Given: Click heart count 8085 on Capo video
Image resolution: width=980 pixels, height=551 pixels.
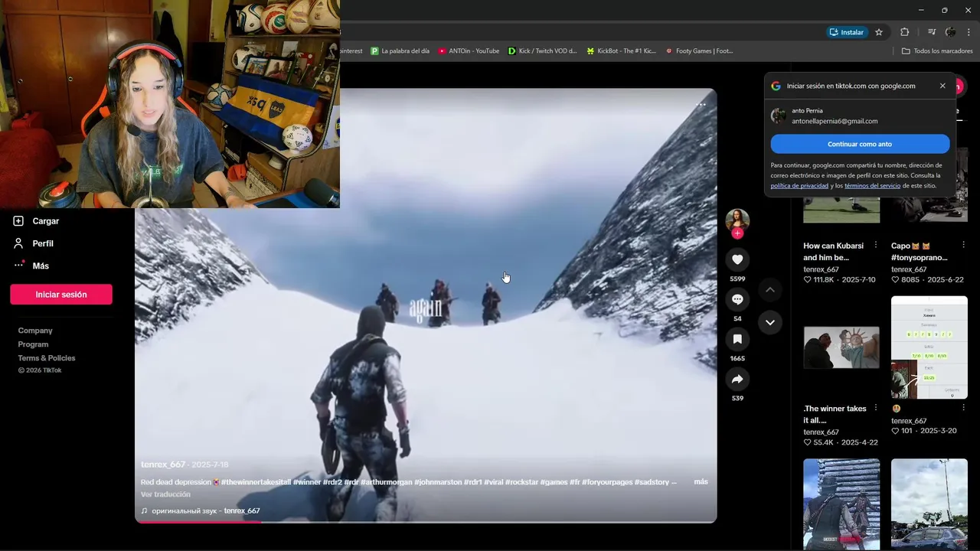Looking at the screenshot, I should [x=905, y=280].
